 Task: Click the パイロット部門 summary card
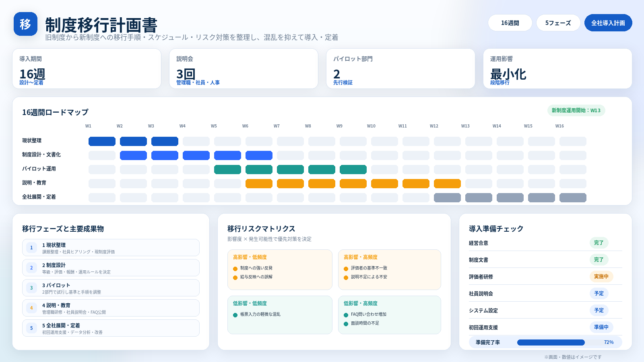(x=400, y=68)
